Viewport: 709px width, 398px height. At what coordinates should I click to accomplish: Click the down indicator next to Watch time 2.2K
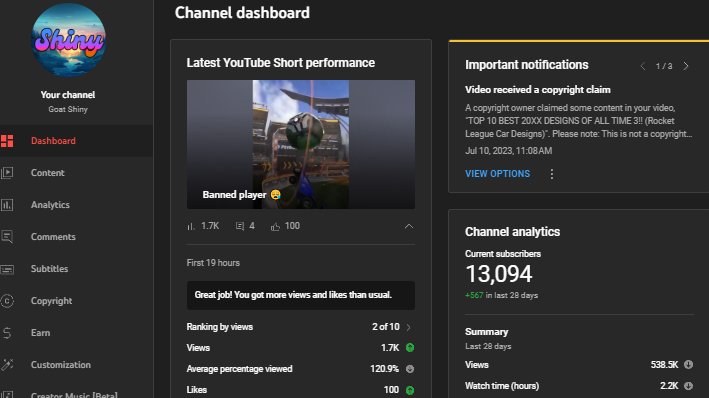click(688, 386)
